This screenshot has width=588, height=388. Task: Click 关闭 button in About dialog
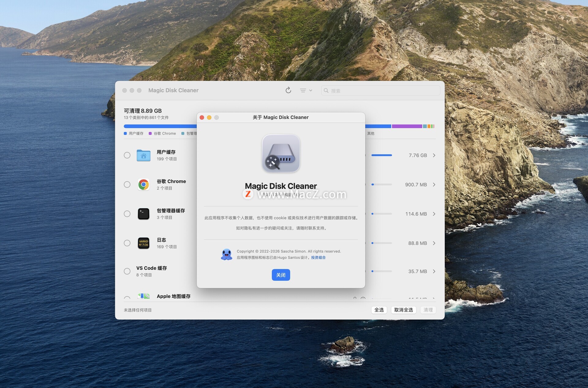point(281,275)
